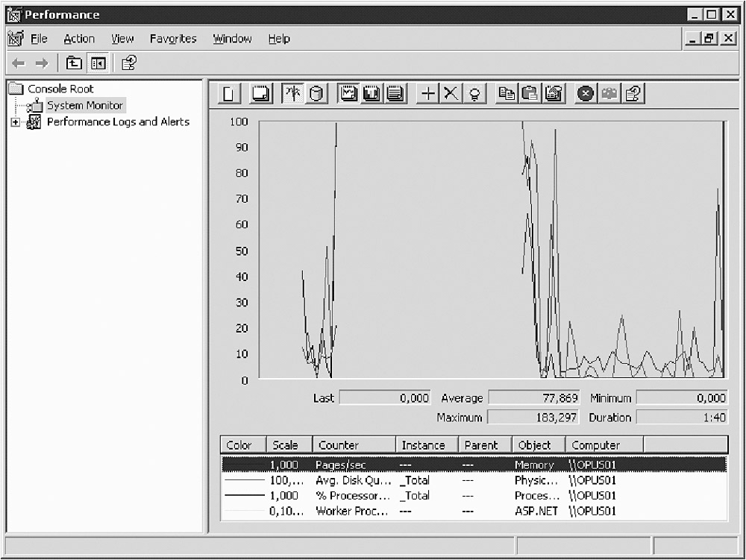Image resolution: width=746 pixels, height=560 pixels.
Task: Select the View Log Data cylinder icon
Action: [x=316, y=94]
